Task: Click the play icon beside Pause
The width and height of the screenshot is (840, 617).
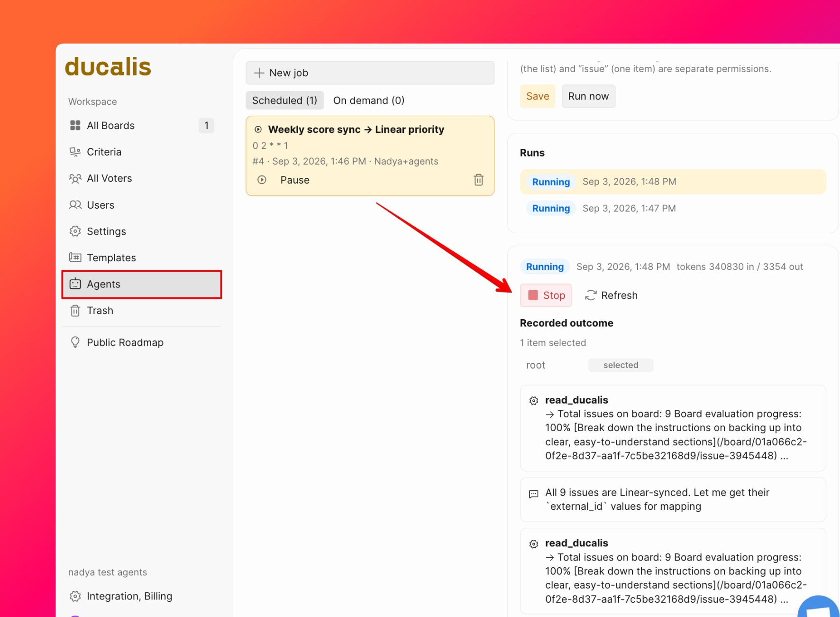Action: tap(262, 180)
